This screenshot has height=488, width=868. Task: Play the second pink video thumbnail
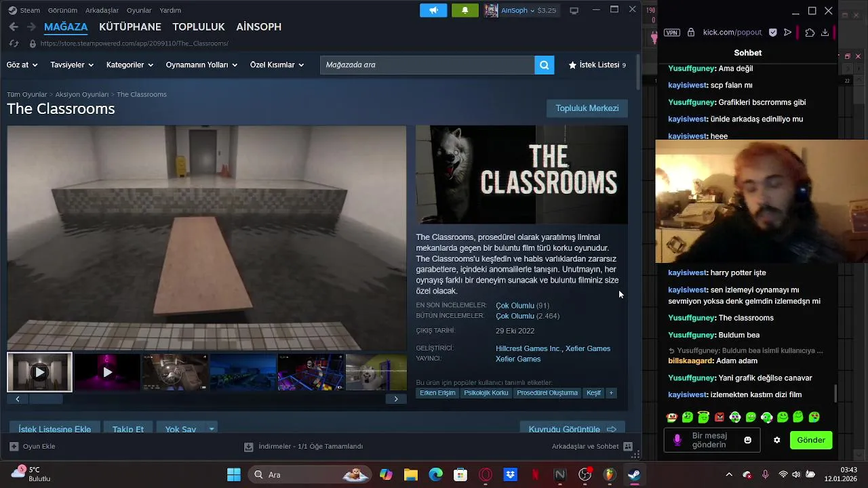pyautogui.click(x=107, y=372)
